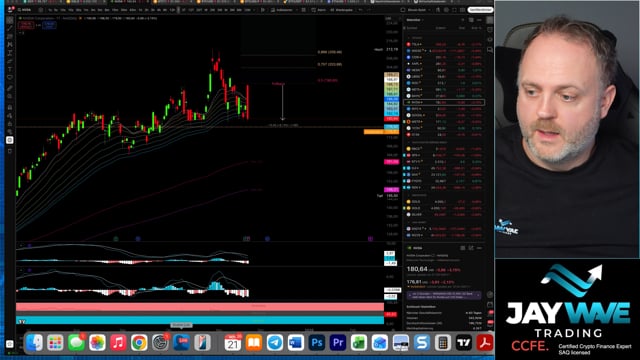
Task: Select TSLA row in watchlist
Action: click(444, 44)
